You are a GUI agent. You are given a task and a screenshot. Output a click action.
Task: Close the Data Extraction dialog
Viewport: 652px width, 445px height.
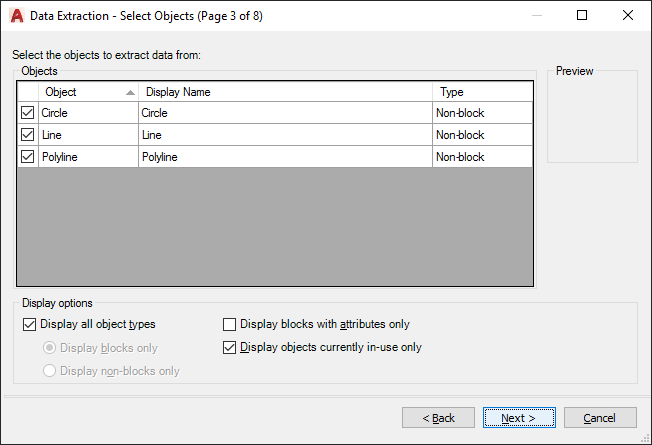627,16
